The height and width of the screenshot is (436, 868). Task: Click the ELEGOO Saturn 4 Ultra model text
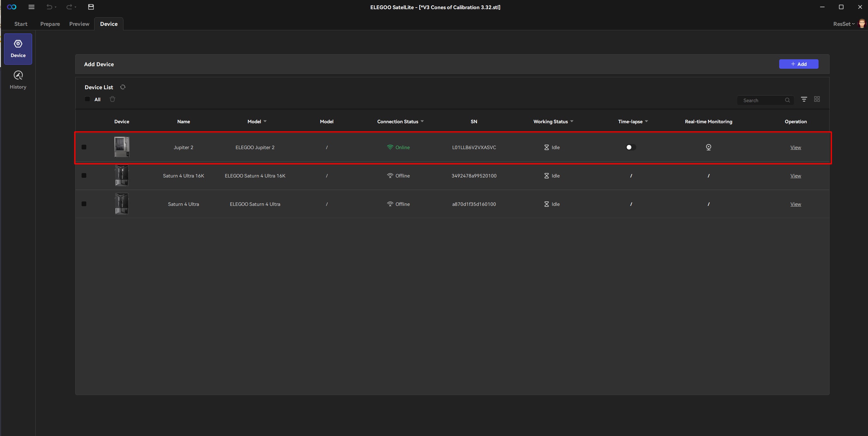[x=255, y=204]
